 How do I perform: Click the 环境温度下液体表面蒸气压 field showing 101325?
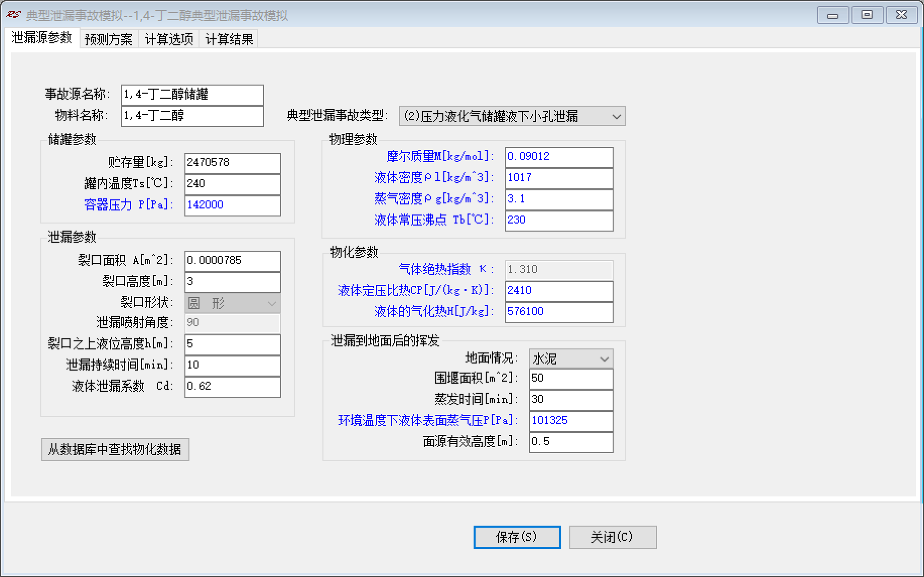[571, 421]
